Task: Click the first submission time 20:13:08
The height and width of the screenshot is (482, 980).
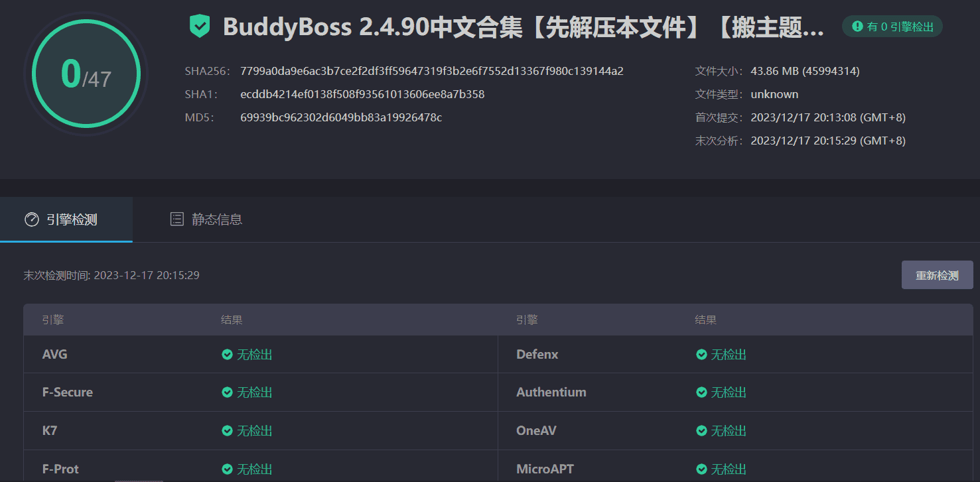Action: [828, 117]
